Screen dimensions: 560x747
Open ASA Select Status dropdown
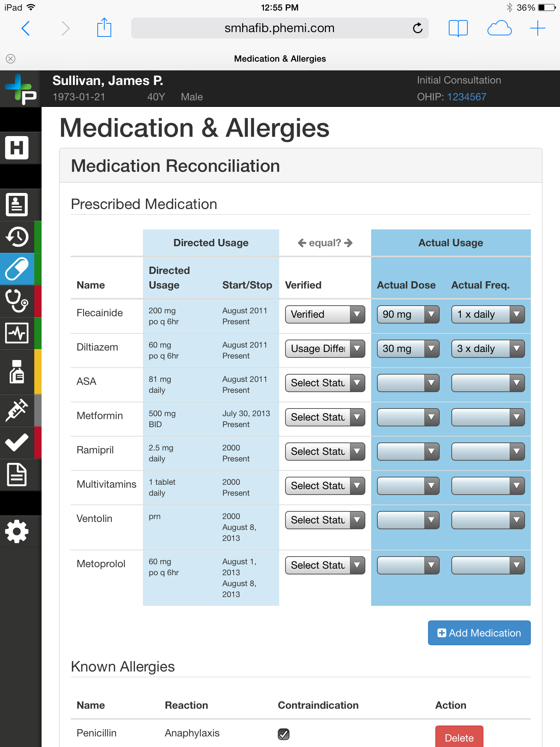(x=325, y=383)
